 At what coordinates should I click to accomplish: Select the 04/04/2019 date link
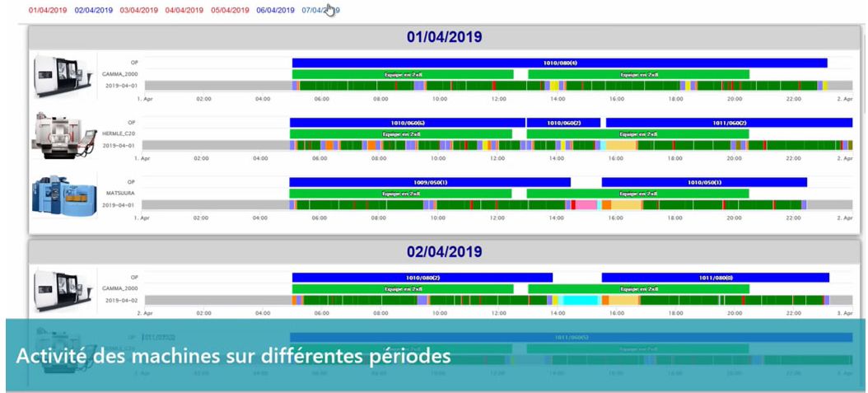[184, 11]
